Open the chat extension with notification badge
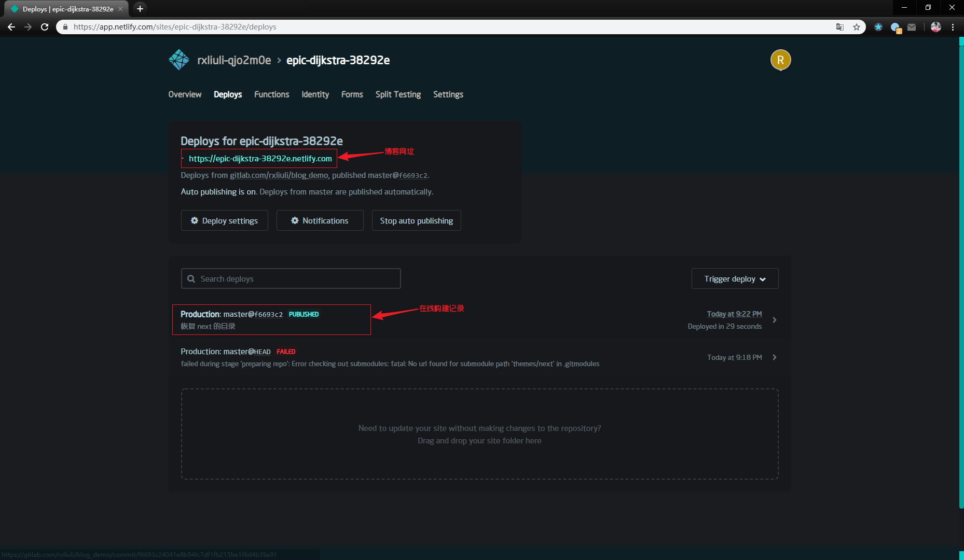 click(x=896, y=27)
